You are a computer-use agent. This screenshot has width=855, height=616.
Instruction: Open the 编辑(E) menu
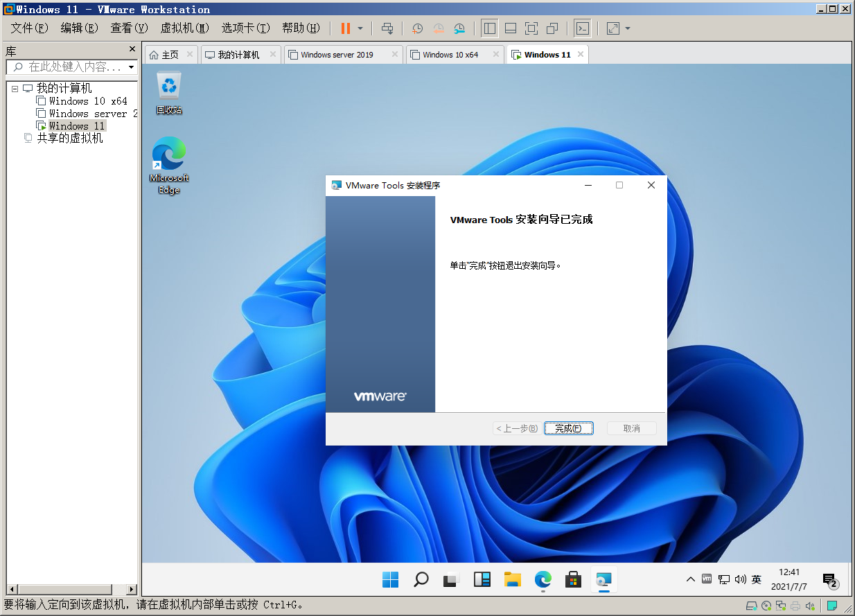79,28
